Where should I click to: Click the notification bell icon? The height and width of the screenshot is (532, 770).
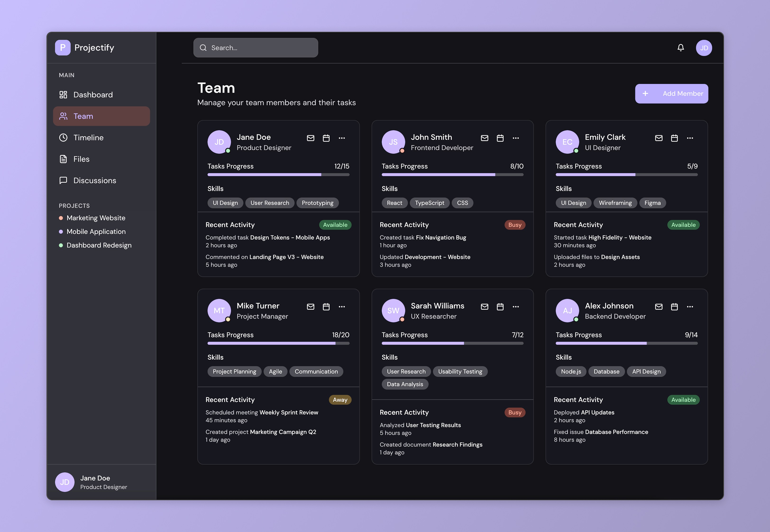(680, 48)
